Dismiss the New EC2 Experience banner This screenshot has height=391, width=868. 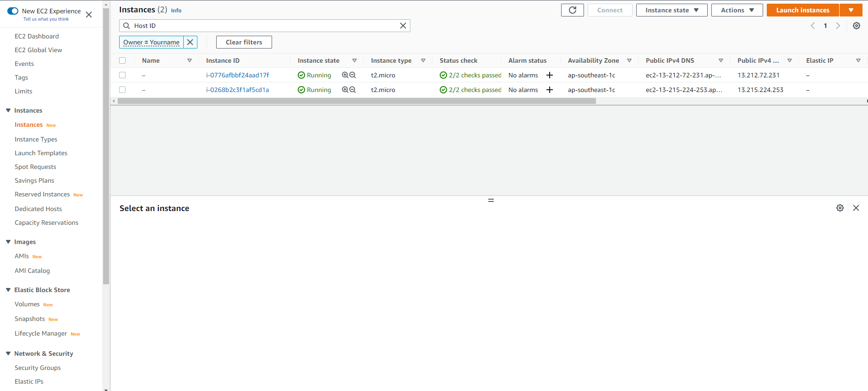click(x=89, y=15)
